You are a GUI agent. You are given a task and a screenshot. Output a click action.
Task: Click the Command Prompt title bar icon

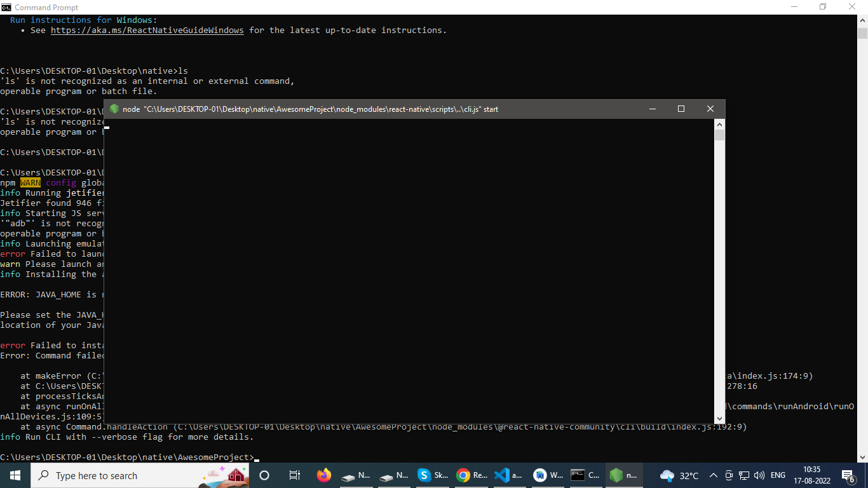6,7
